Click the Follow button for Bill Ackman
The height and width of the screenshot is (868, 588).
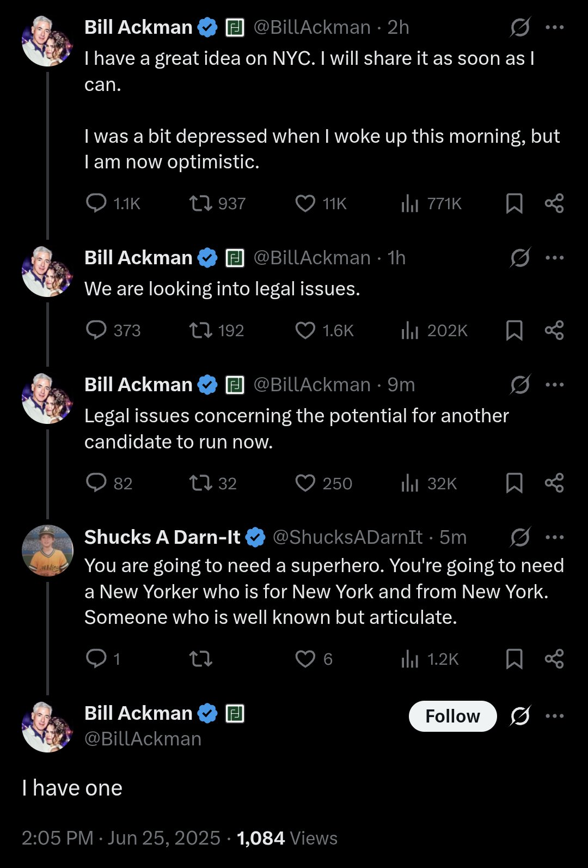point(452,716)
